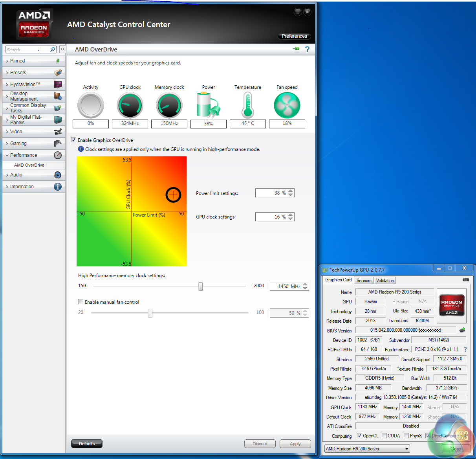Click the HydraVision monitor icon
476x459 pixels.
click(x=58, y=84)
